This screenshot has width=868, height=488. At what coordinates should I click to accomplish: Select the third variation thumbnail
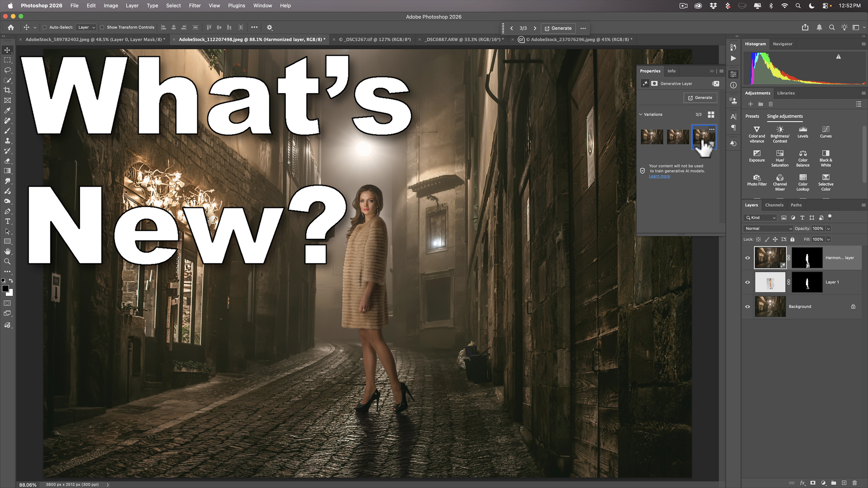704,137
